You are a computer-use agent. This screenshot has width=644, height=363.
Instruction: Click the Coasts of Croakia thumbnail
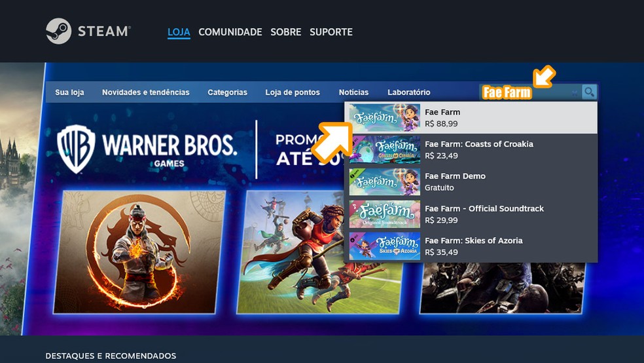click(x=384, y=149)
